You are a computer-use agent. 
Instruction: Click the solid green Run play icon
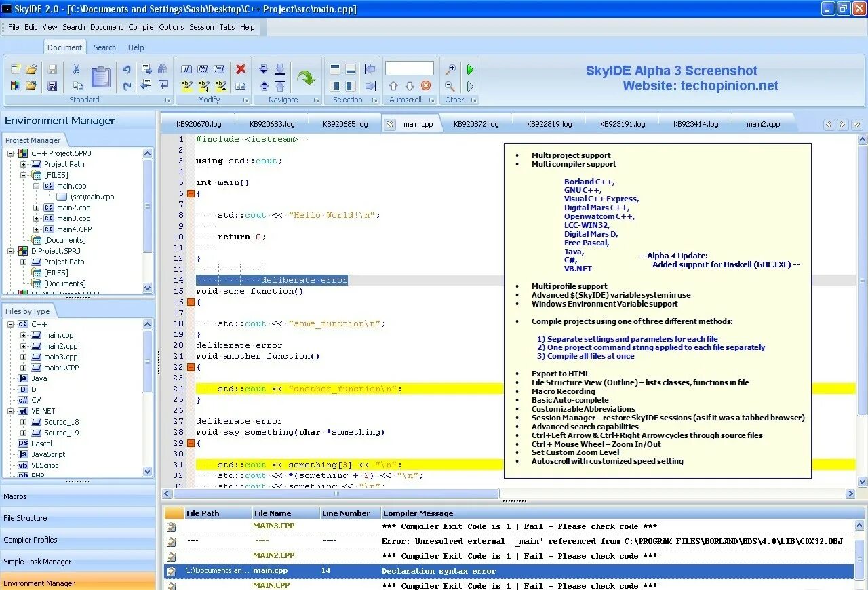[470, 69]
